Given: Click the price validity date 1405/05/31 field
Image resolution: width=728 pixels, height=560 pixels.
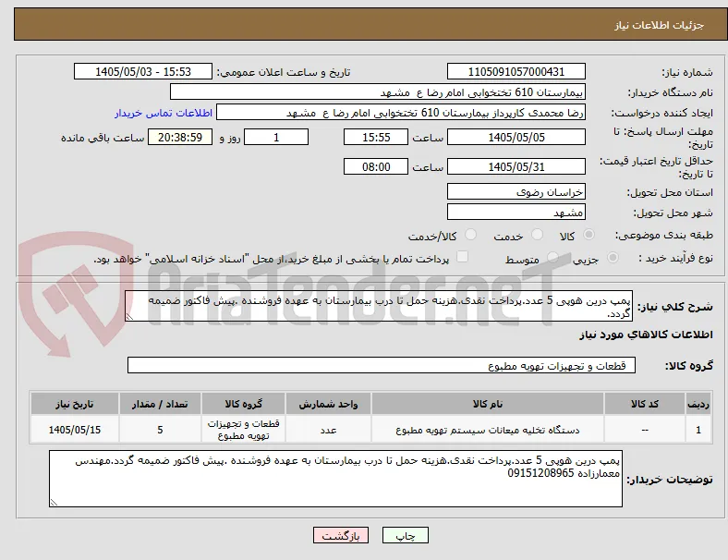Looking at the screenshot, I should point(516,166).
